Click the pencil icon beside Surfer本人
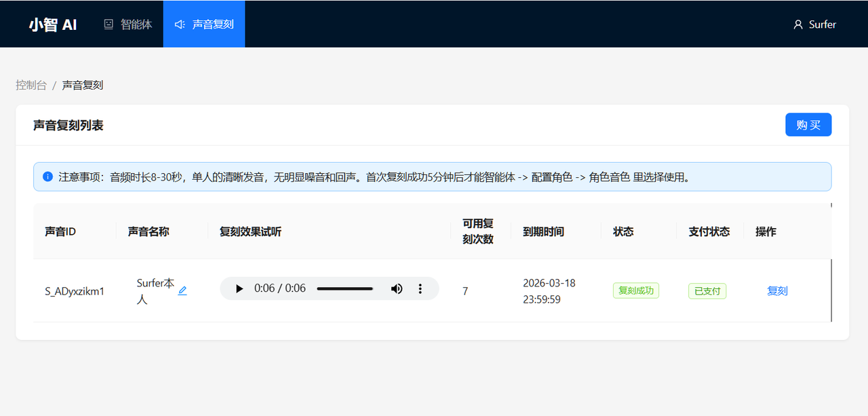 pos(182,290)
